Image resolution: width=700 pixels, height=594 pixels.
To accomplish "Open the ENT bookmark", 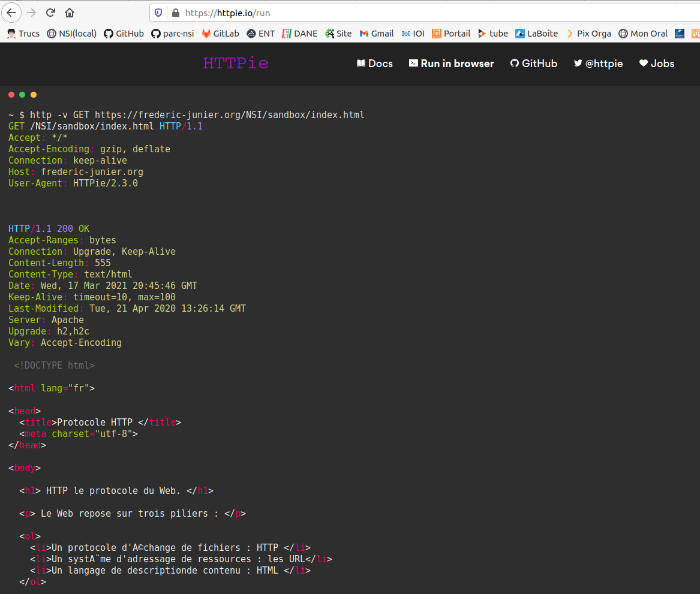I will [x=261, y=34].
